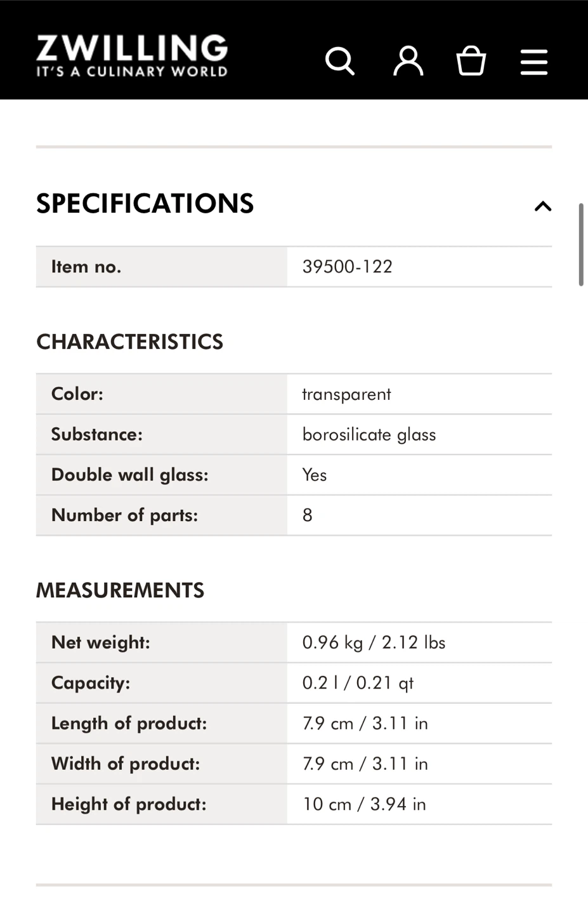The image size is (588, 914).
Task: Select item number 39500-122 text
Action: tap(347, 267)
